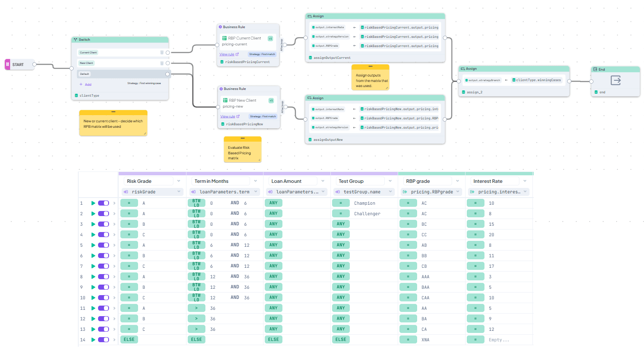The image size is (644, 359).
Task: Open menu dots on 'Evaluate Risk Based Pricing' note
Action: (x=242, y=138)
